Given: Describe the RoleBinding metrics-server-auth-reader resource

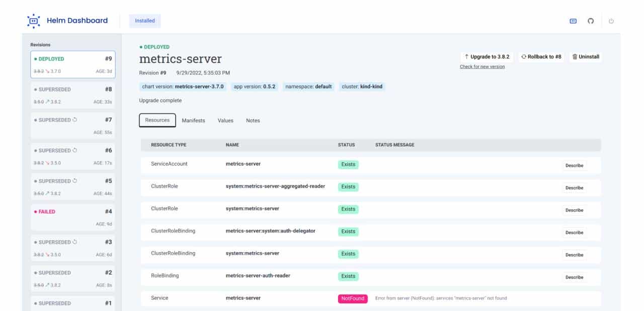Looking at the screenshot, I should point(574,277).
